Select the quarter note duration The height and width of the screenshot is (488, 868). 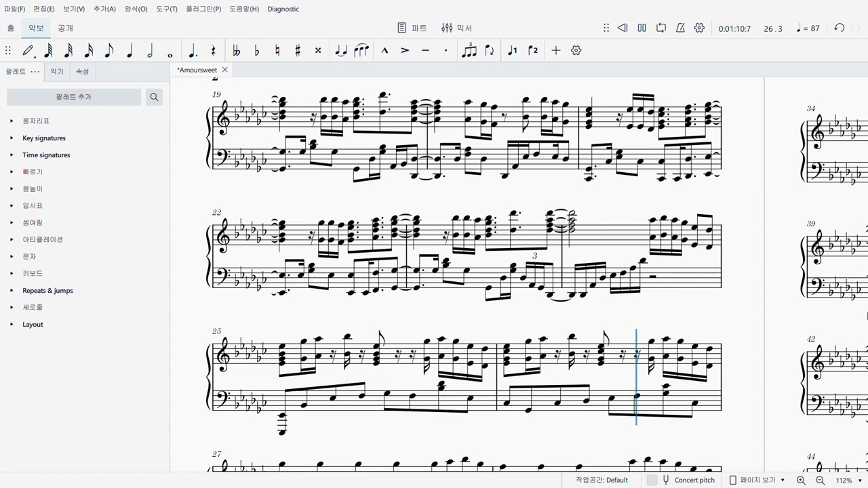(x=130, y=50)
